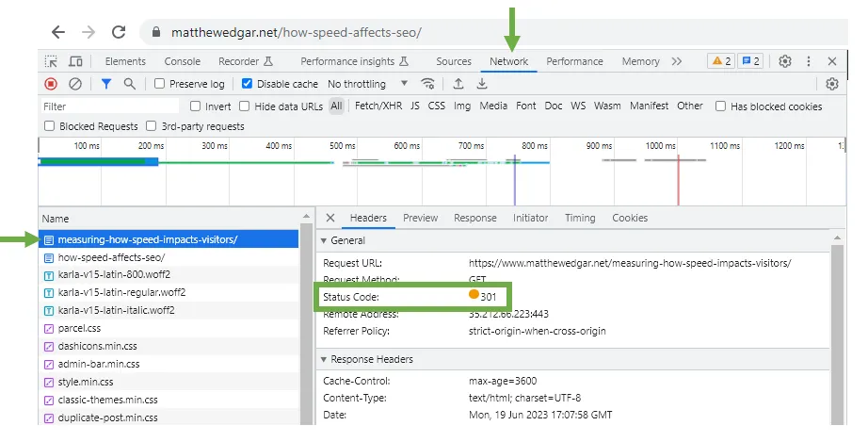Image resolution: width=868 pixels, height=442 pixels.
Task: Collapse the General section
Action: click(324, 240)
